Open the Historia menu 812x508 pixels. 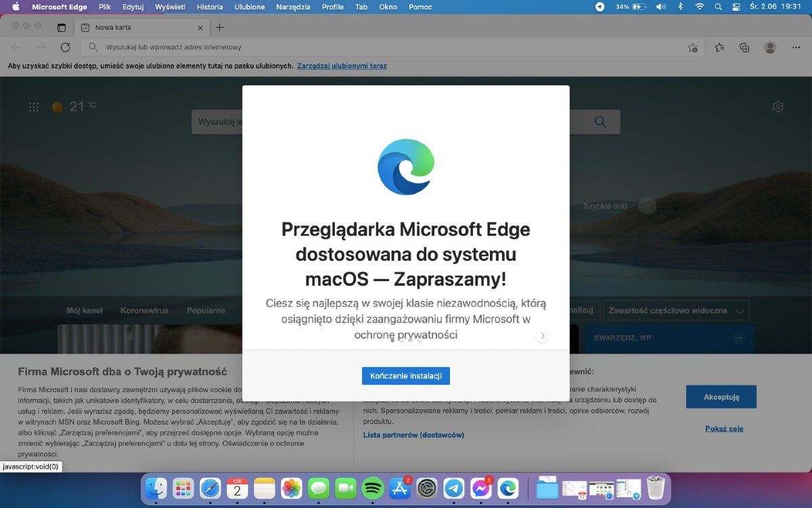pos(210,7)
